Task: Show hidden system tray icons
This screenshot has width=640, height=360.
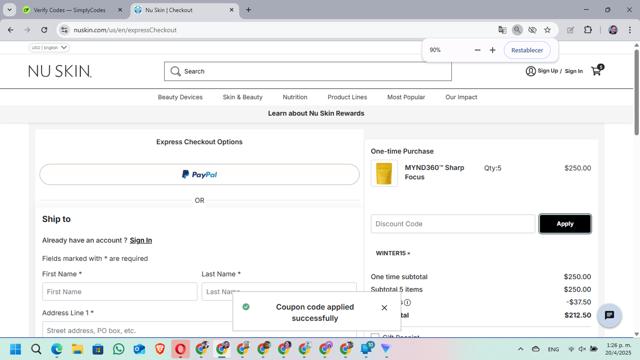Action: click(x=520, y=349)
